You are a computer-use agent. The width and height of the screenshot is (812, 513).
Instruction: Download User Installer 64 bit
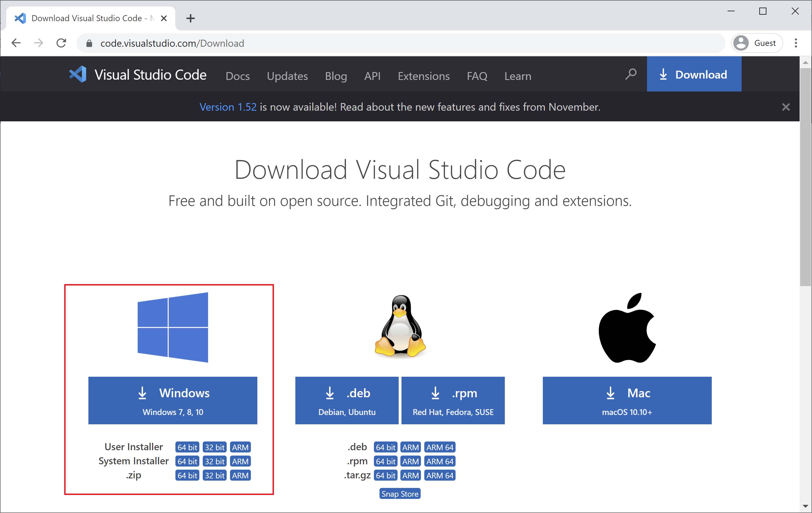187,447
